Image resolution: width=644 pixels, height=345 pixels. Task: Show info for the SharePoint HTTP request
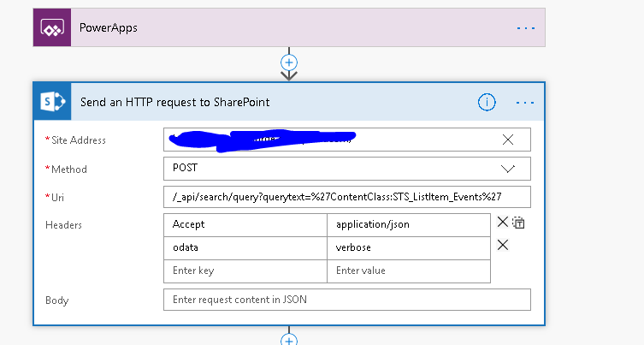tap(487, 102)
